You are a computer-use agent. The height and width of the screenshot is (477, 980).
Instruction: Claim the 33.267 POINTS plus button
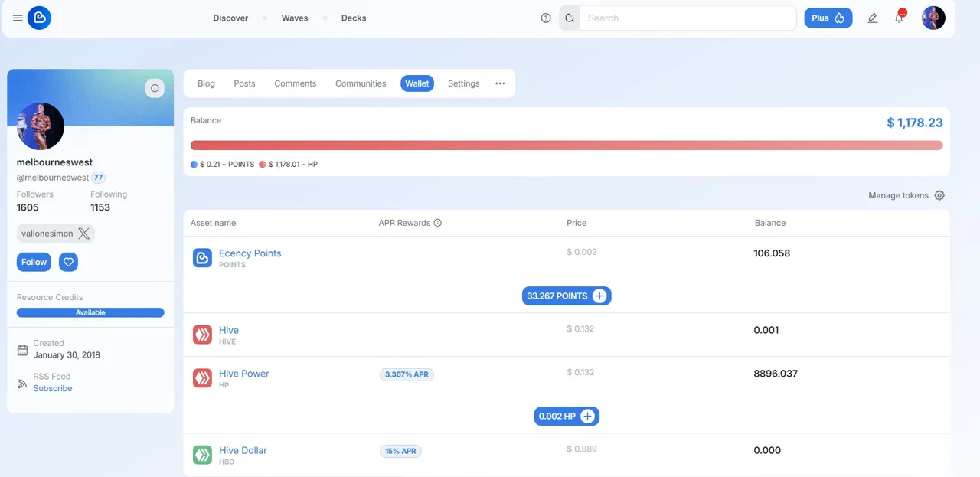[599, 296]
